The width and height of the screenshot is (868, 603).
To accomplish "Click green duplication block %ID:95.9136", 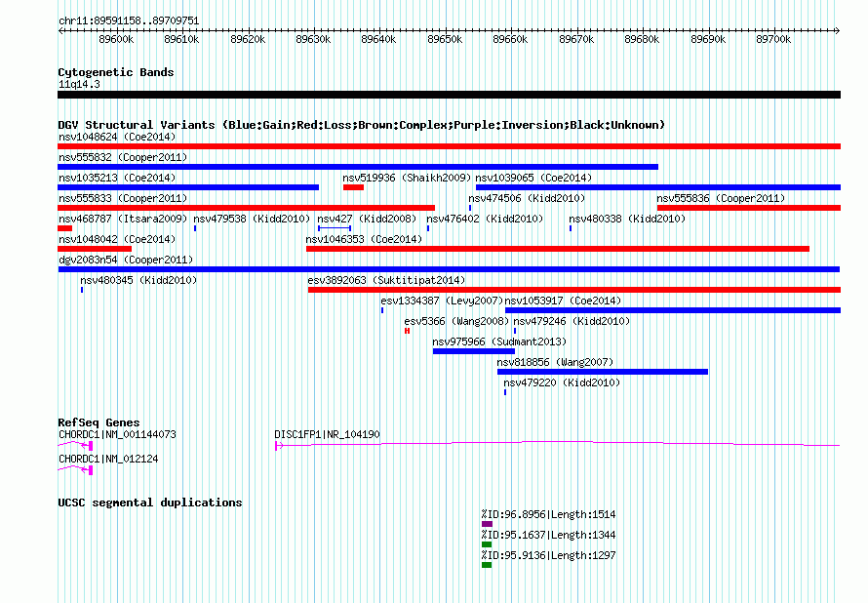I will point(487,565).
